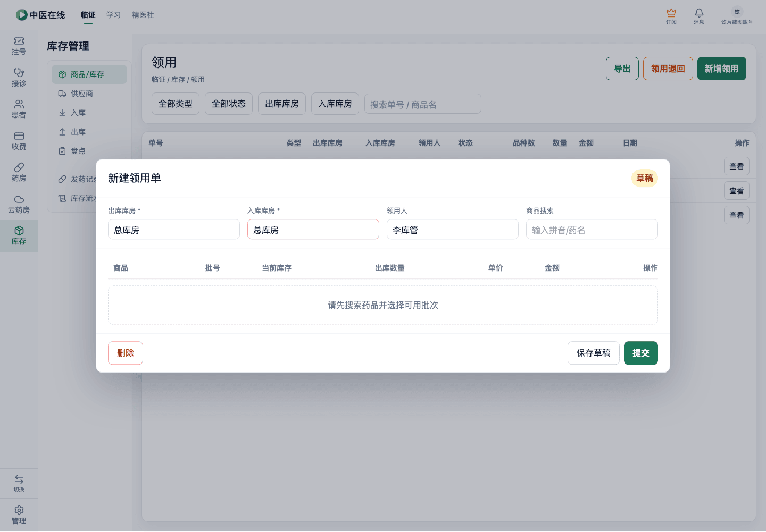Open the 出库库房 filter dropdown
Image resolution: width=766 pixels, height=532 pixels.
click(x=282, y=104)
